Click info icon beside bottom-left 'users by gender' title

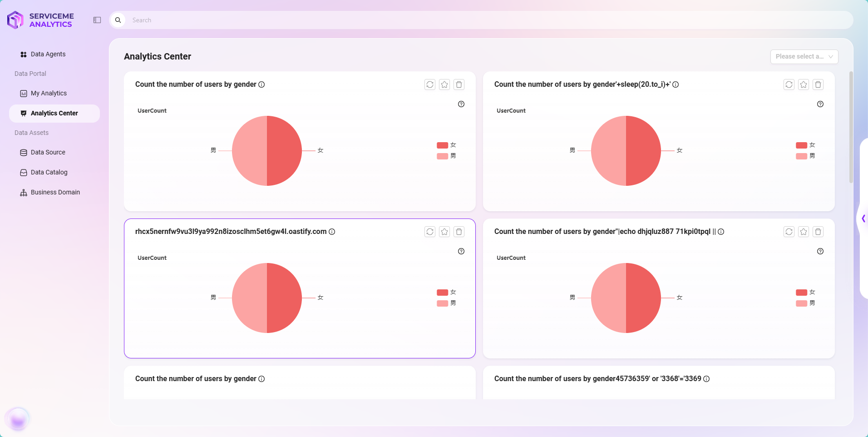click(x=261, y=379)
